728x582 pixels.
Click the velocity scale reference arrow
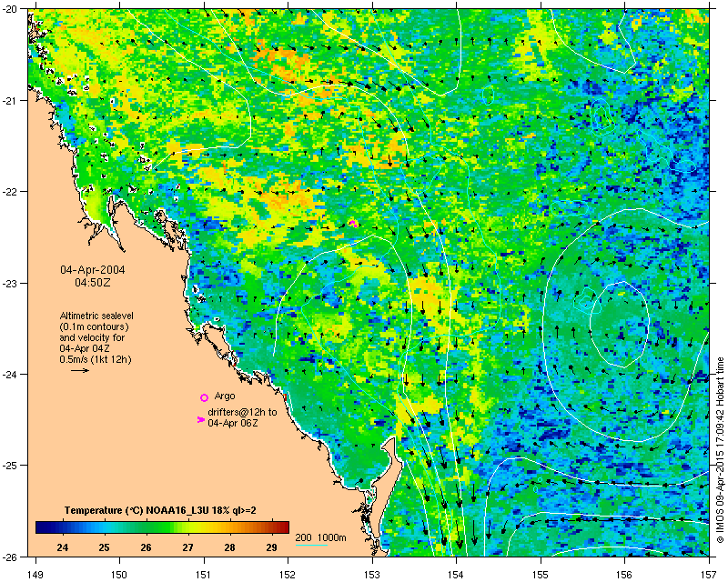80,370
